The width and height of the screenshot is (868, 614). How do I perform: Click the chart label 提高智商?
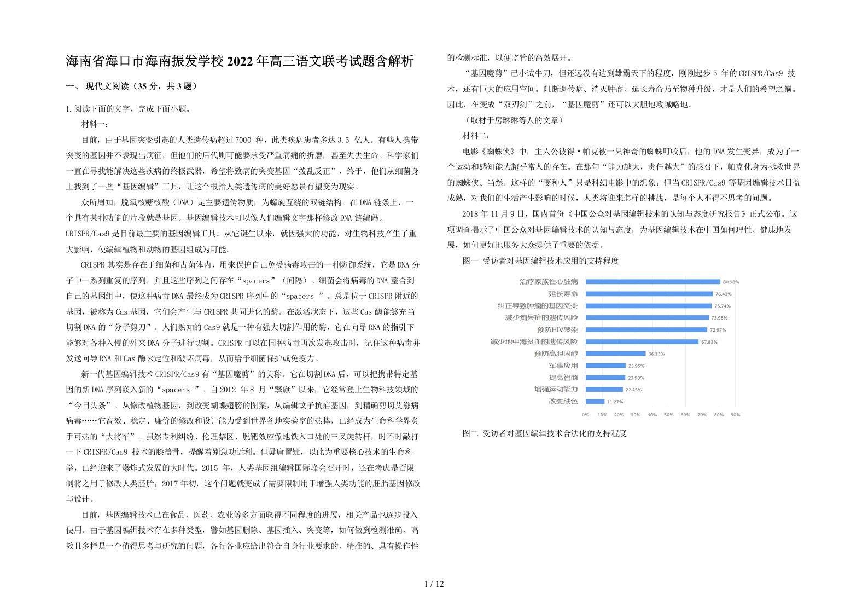click(563, 378)
